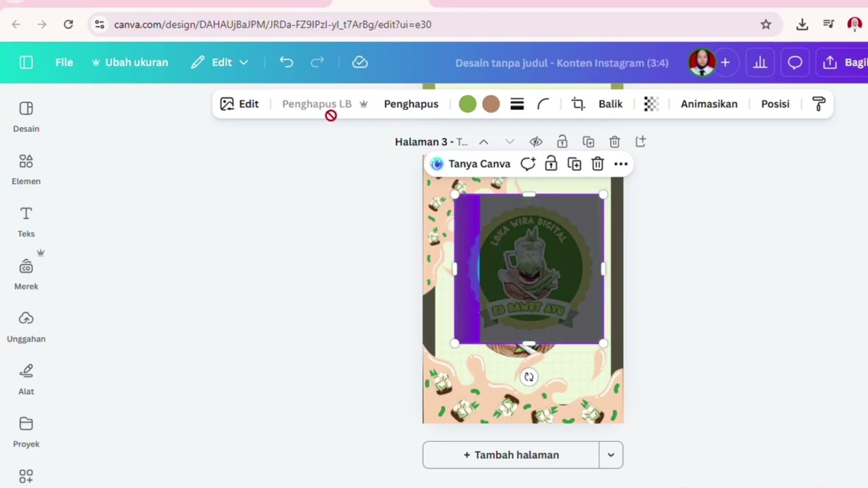The width and height of the screenshot is (868, 488).
Task: Open corner rounding icon
Action: (543, 104)
